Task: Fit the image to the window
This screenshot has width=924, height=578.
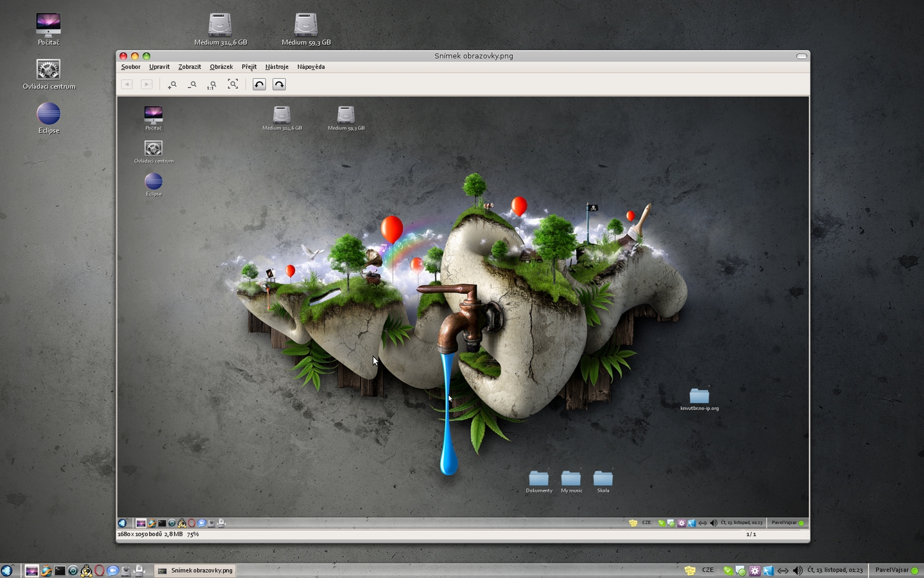Action: point(233,84)
